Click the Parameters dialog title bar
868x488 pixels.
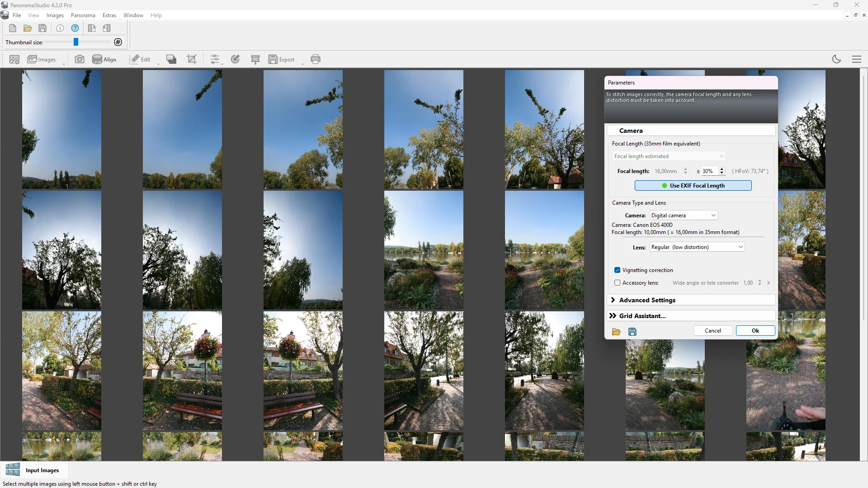coord(691,83)
